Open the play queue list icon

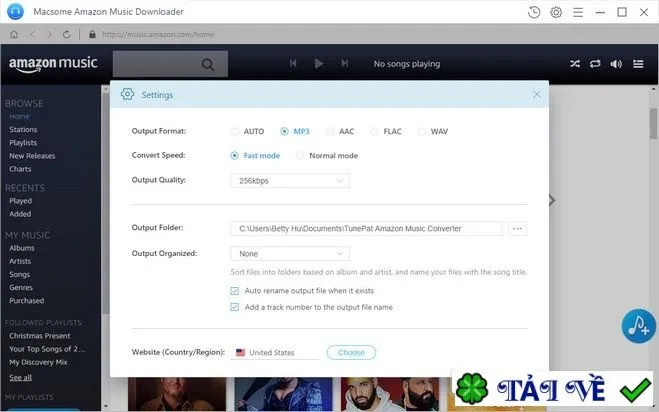point(638,64)
